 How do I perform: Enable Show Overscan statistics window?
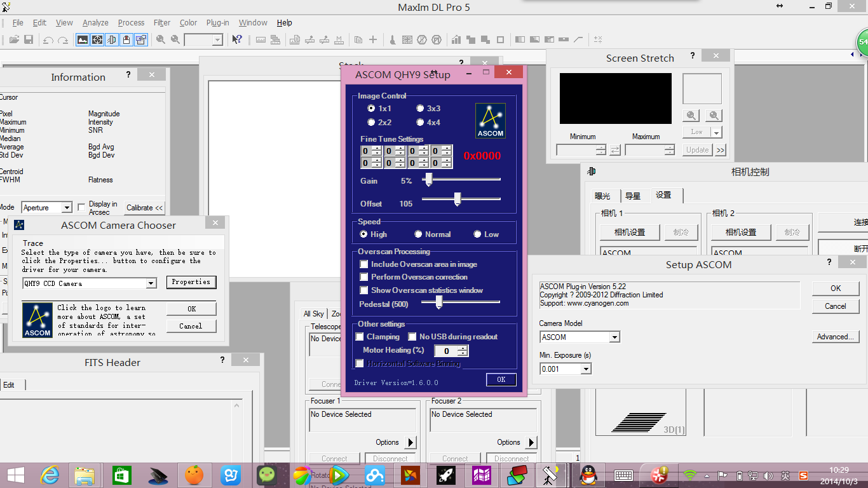pos(364,290)
